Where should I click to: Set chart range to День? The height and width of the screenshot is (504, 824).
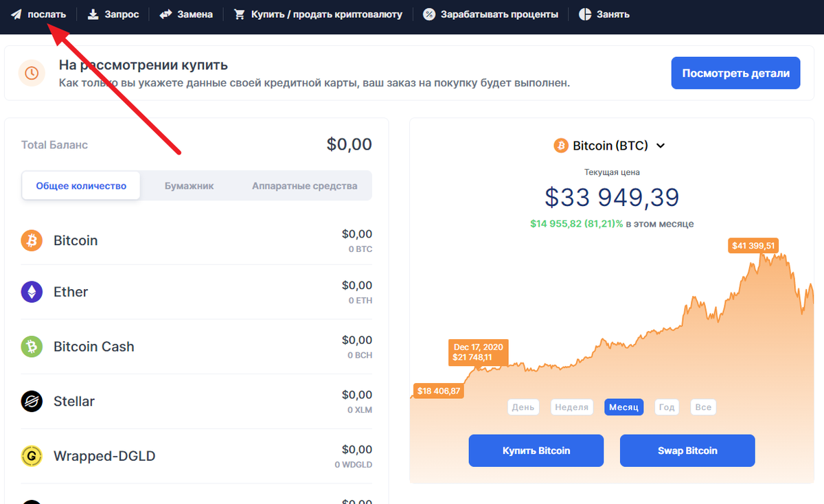(x=523, y=407)
